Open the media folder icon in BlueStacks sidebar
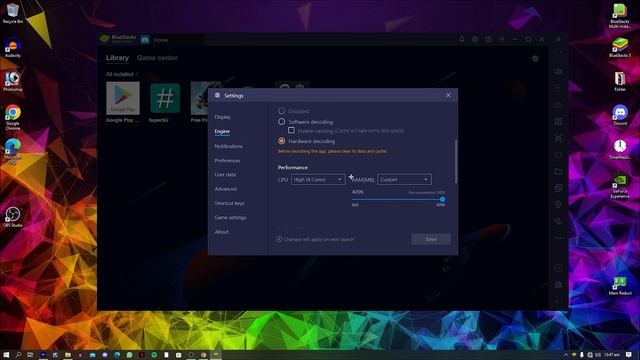Image resolution: width=640 pixels, height=360 pixels. 558,171
